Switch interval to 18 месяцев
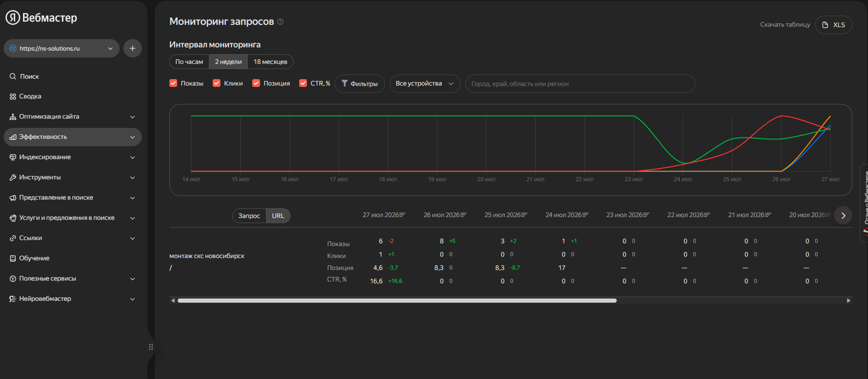868x379 pixels. 271,62
